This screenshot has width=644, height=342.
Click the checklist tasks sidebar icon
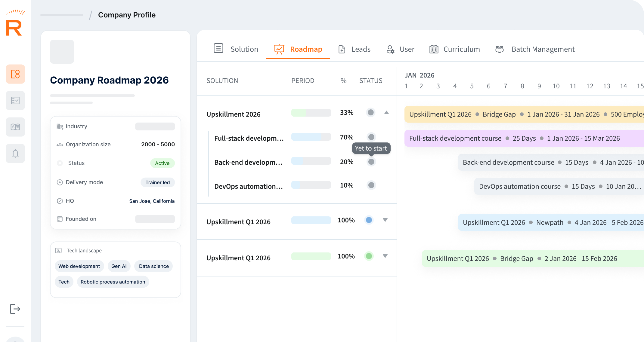[x=15, y=100]
